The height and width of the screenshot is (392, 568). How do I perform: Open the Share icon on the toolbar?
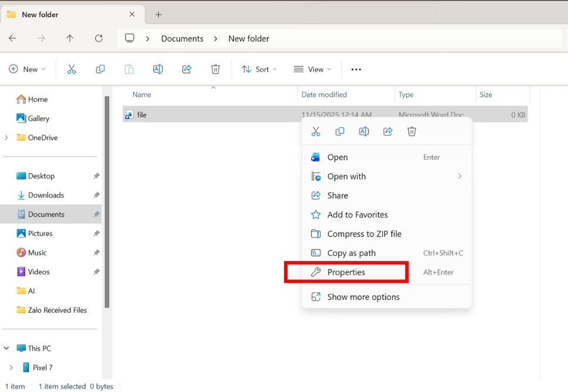tap(187, 69)
